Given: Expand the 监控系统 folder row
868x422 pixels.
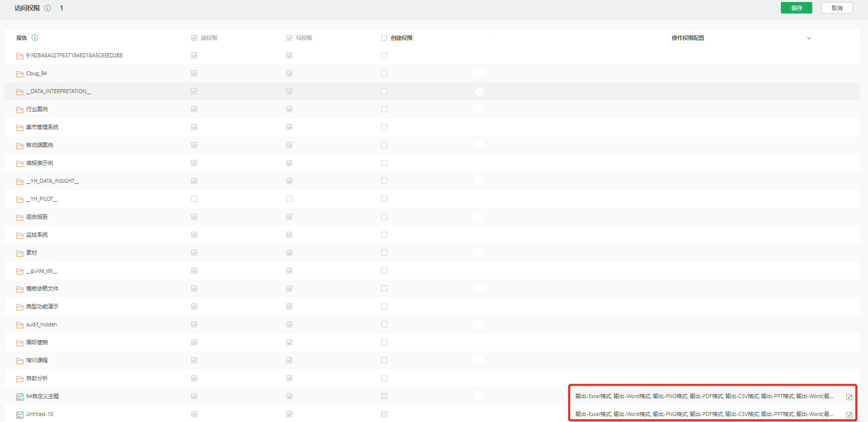Looking at the screenshot, I should (x=37, y=235).
